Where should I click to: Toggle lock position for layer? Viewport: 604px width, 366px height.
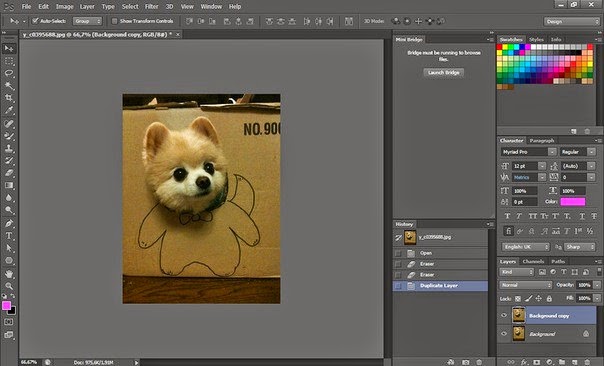point(539,299)
